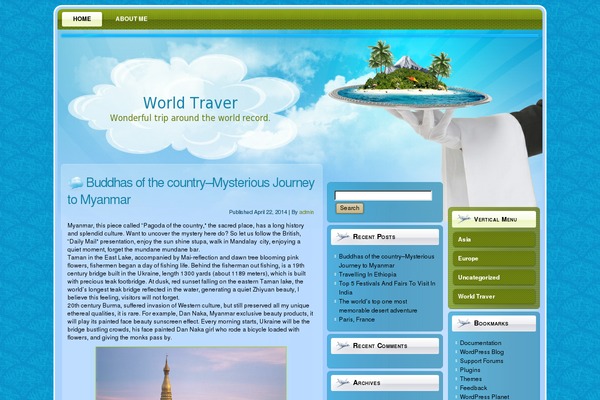Image resolution: width=600 pixels, height=400 pixels.
Task: Click the Recent Posts heading
Action: tap(374, 237)
